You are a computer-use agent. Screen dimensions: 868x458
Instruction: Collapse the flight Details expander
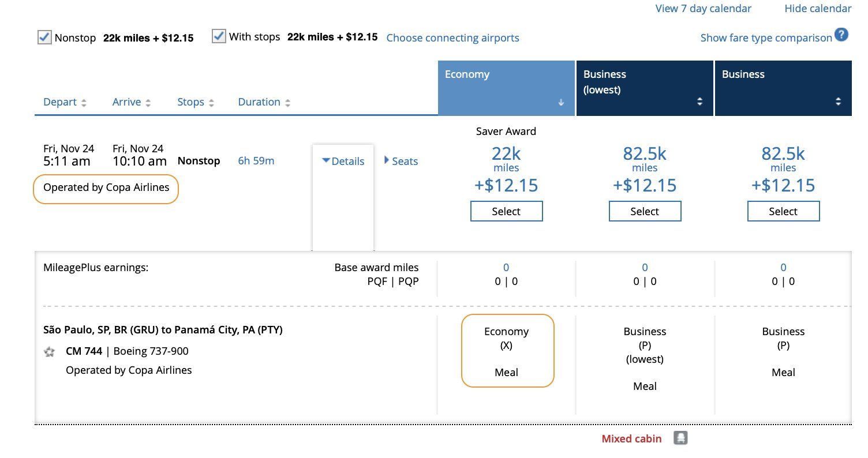(343, 162)
